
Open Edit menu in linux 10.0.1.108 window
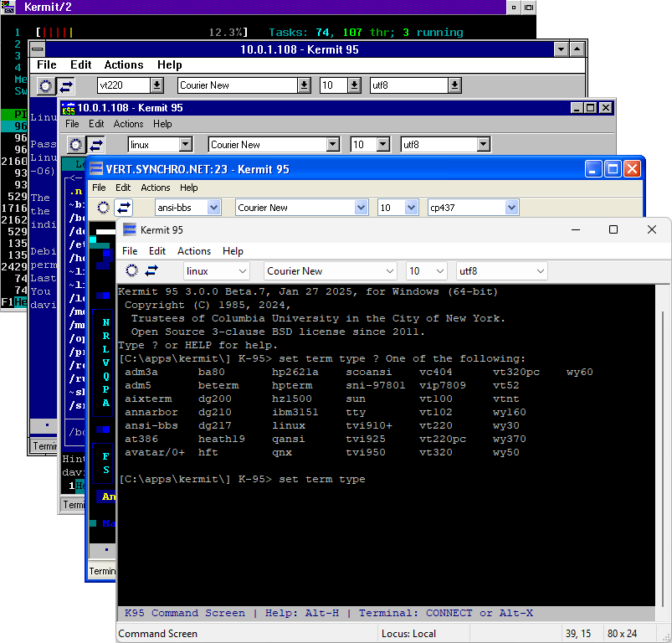(x=96, y=124)
